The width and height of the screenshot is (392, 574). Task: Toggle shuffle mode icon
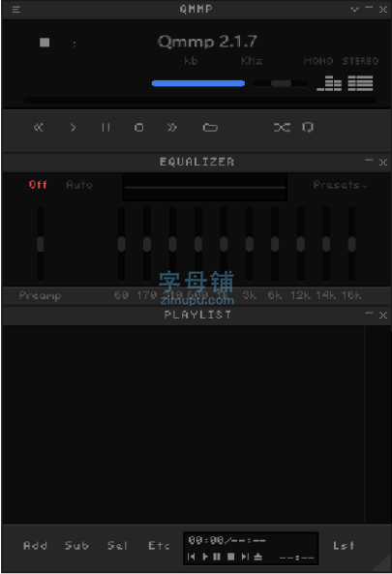click(x=283, y=128)
